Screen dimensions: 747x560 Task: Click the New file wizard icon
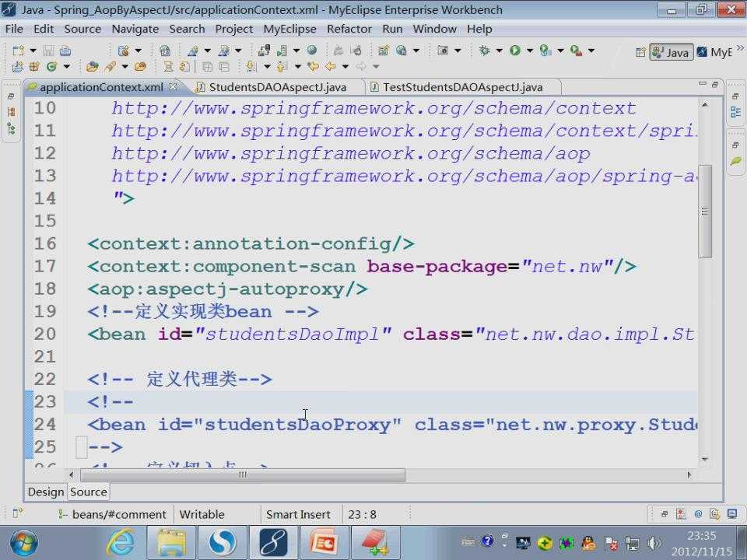[18, 51]
